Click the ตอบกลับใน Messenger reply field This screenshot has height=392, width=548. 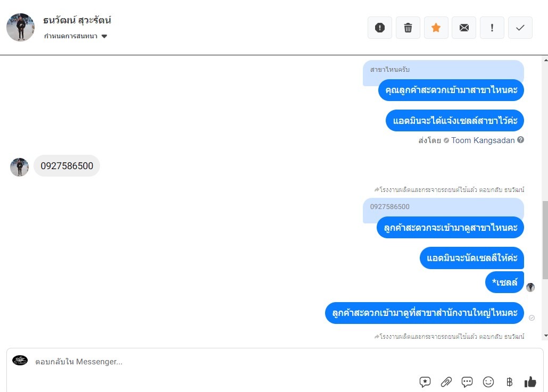coord(275,362)
